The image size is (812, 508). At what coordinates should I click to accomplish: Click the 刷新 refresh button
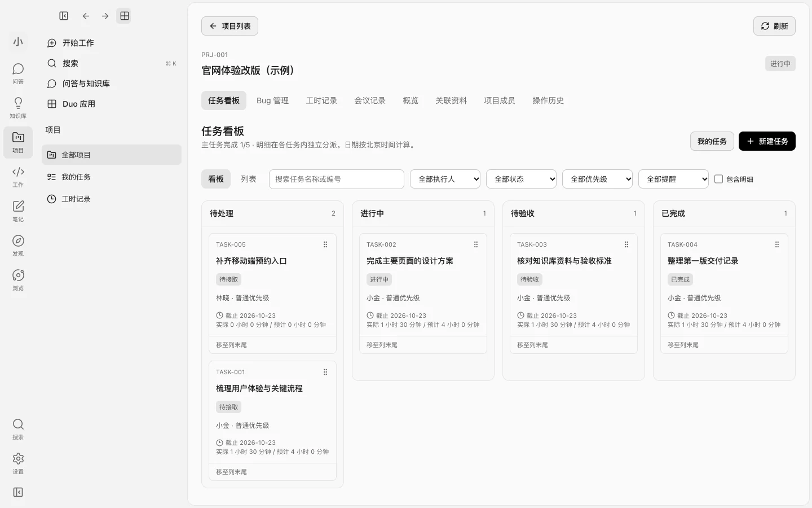click(774, 26)
